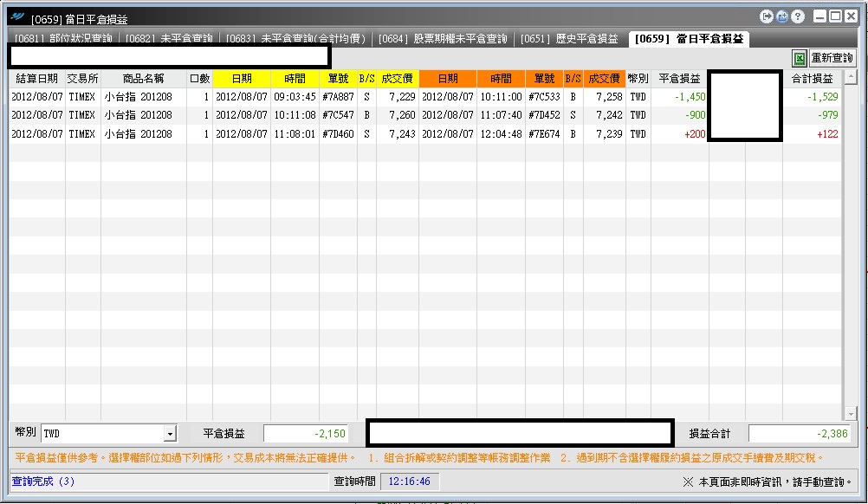Click the orange 單號 column header
Viewport: 868px width, 504px height.
(x=544, y=79)
